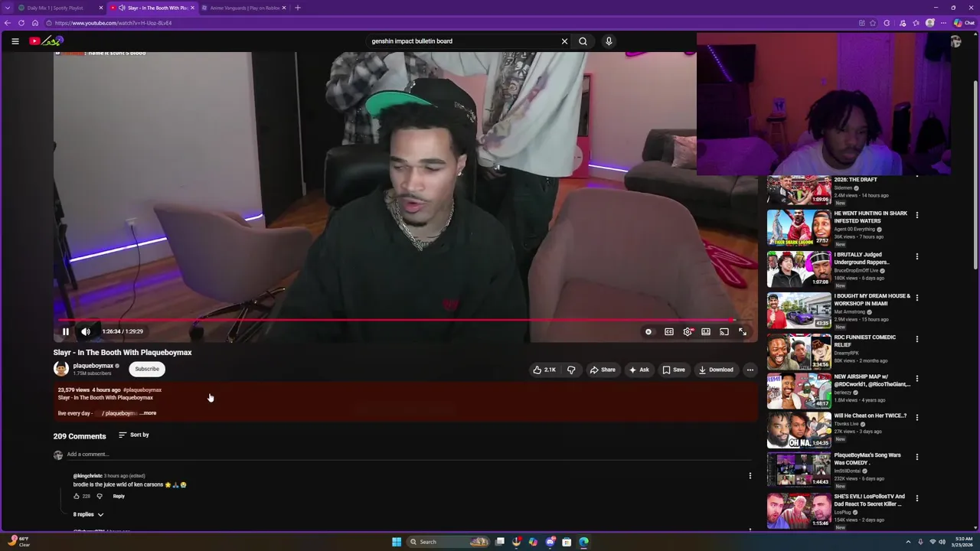Screen dimensions: 980x551
Task: Open player settings gear menu
Action: (688, 331)
